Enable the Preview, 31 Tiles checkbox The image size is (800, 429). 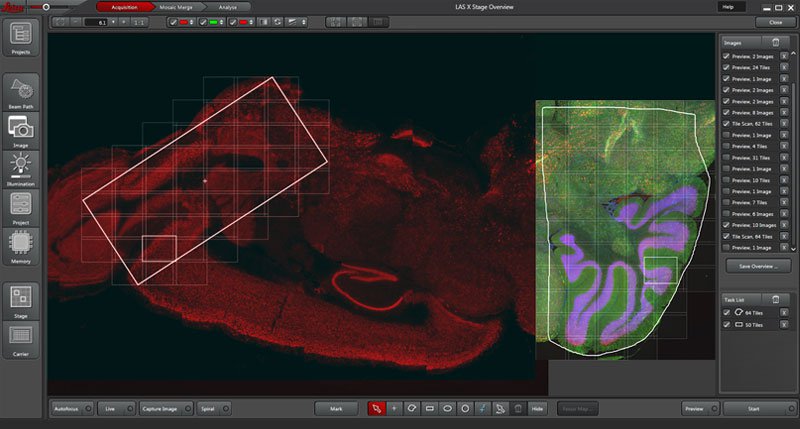tap(725, 157)
